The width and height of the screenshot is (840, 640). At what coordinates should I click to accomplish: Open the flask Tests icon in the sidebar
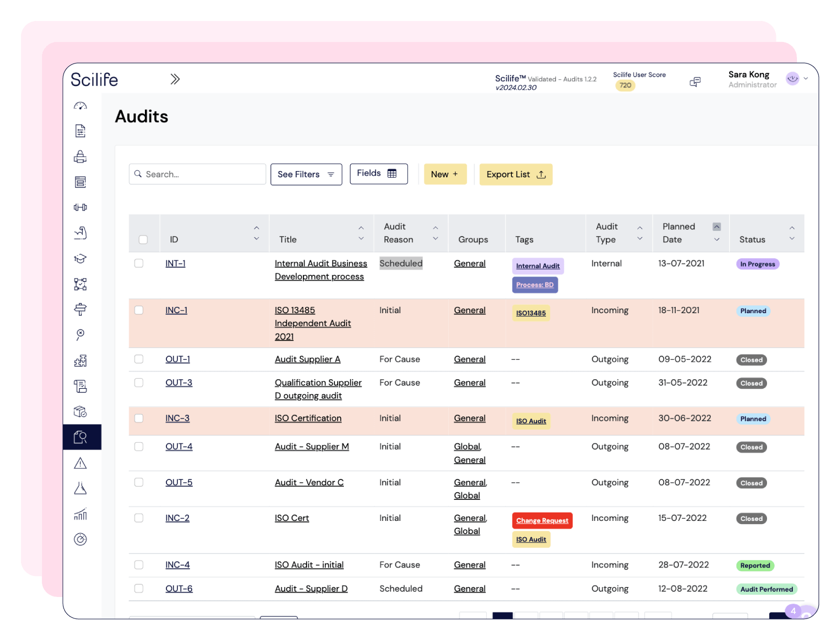pos(80,488)
